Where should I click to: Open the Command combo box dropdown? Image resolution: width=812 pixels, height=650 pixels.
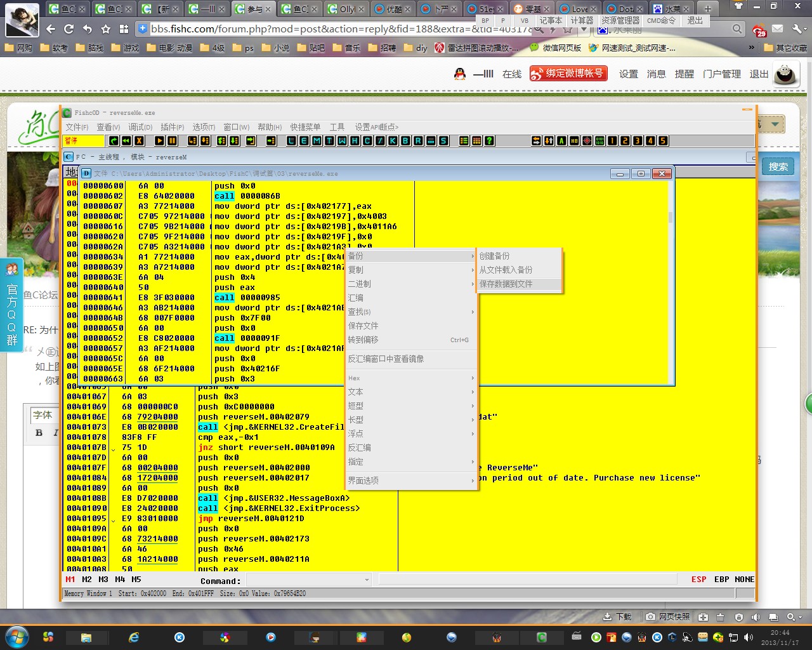tap(367, 580)
